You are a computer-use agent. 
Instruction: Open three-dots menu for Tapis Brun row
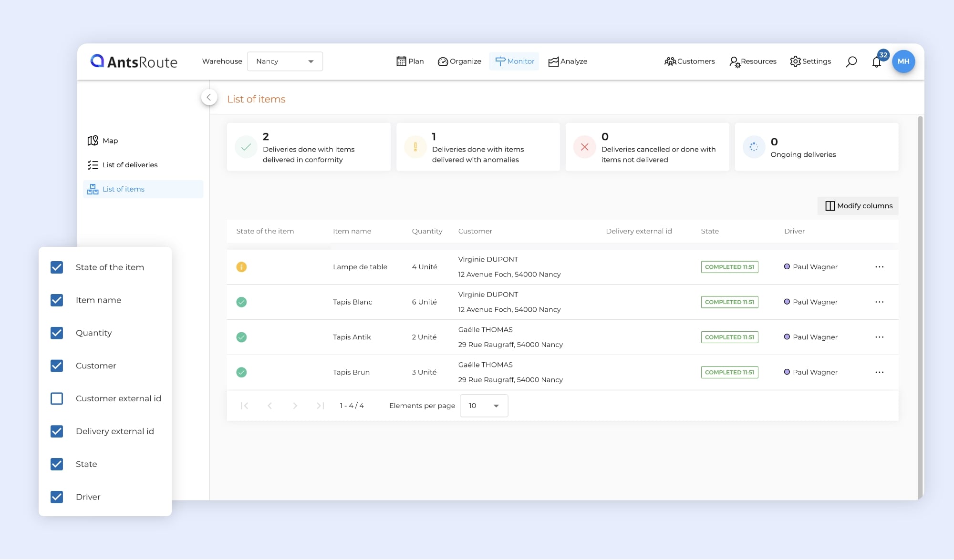point(879,372)
